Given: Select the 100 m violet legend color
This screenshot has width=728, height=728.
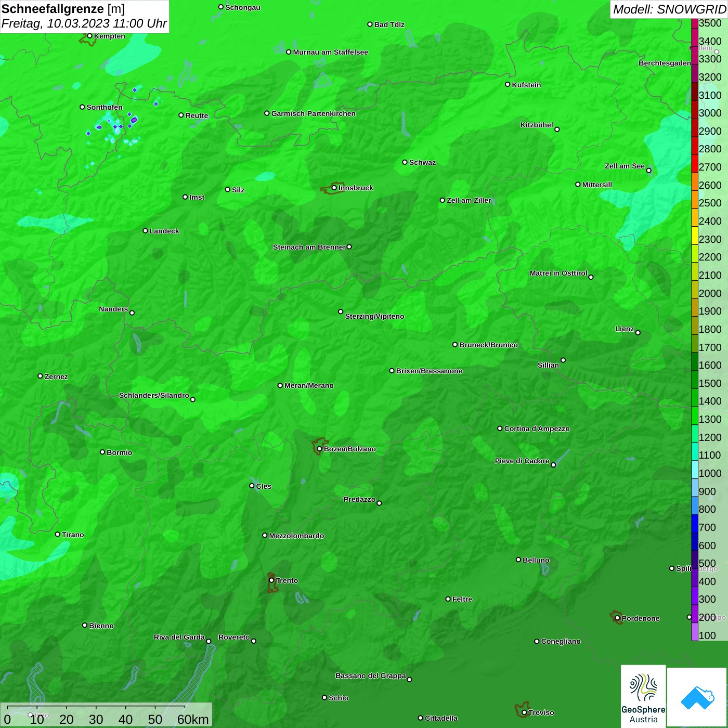Looking at the screenshot, I should tap(695, 632).
